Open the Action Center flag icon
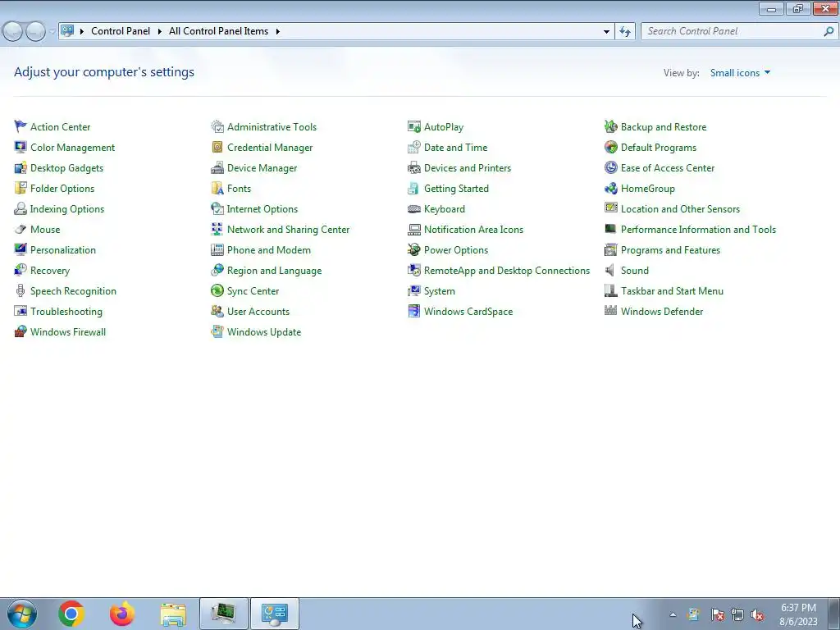Image resolution: width=840 pixels, height=630 pixels. (21, 126)
